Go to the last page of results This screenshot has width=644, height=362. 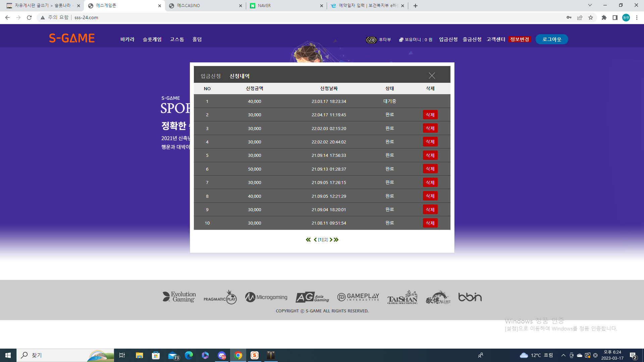336,240
